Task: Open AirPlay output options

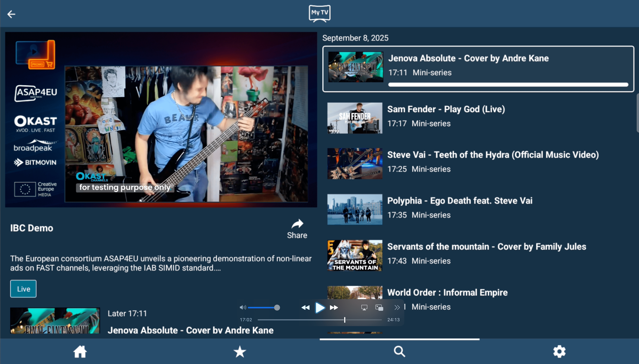Action: tap(364, 307)
